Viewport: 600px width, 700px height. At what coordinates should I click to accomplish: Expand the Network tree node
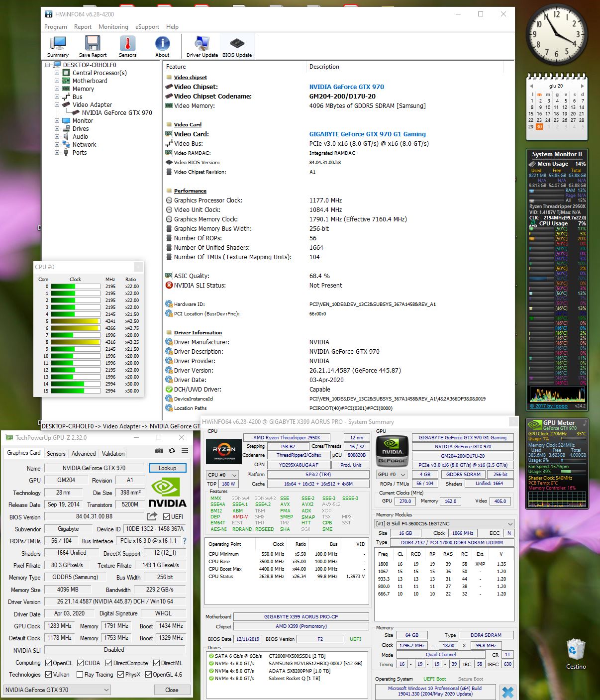57,145
